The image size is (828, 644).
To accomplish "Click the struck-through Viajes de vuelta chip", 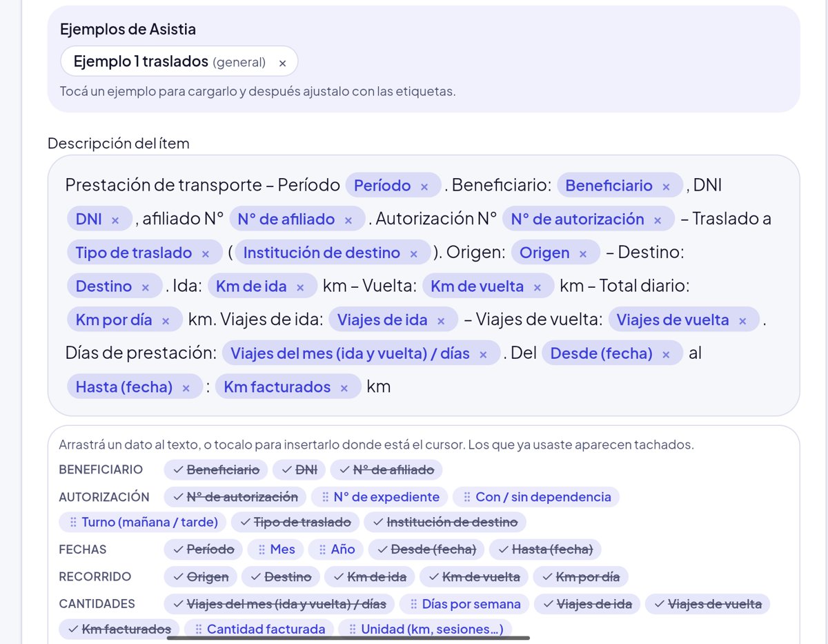I will pyautogui.click(x=707, y=604).
